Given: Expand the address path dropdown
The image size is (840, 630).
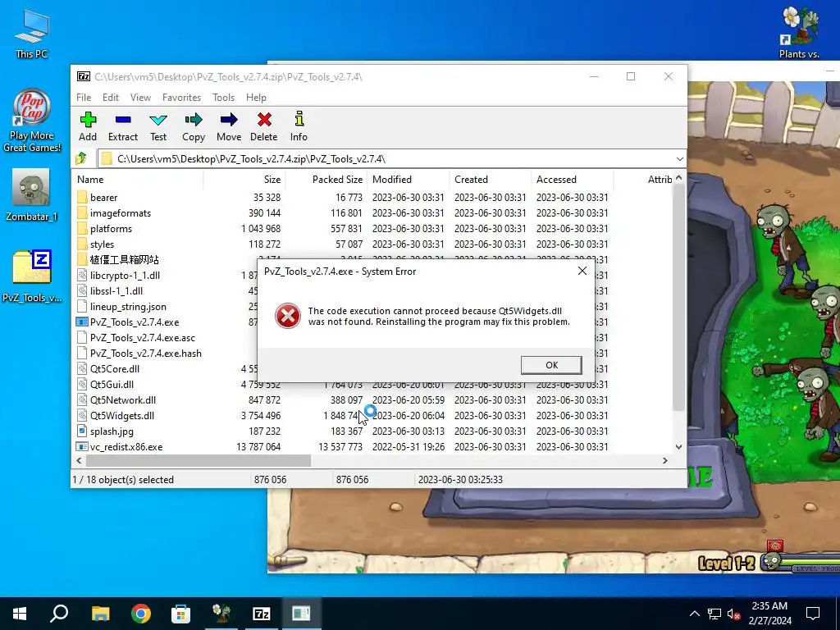Looking at the screenshot, I should coord(680,159).
